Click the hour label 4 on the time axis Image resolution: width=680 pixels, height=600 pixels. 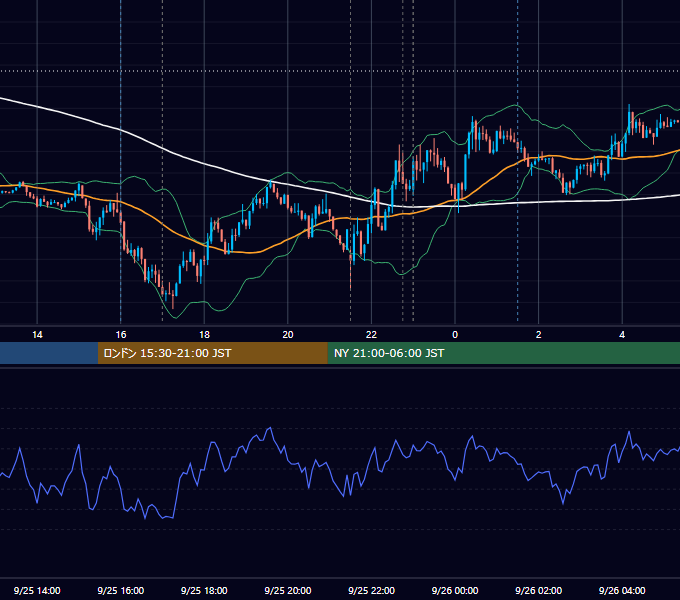[622, 335]
